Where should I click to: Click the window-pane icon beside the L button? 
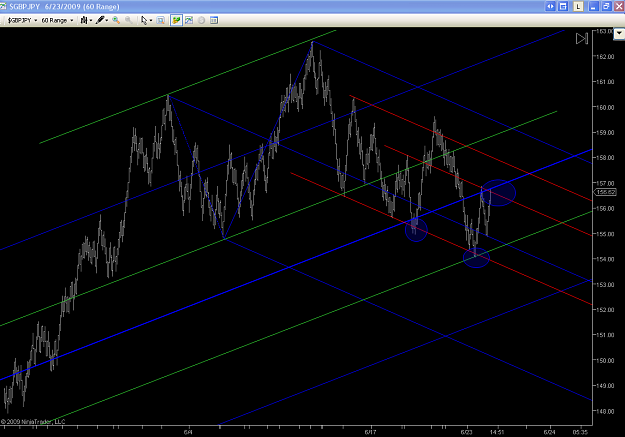pos(563,6)
